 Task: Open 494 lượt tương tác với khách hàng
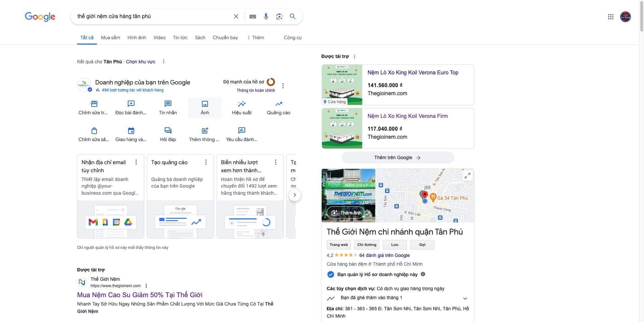133,90
